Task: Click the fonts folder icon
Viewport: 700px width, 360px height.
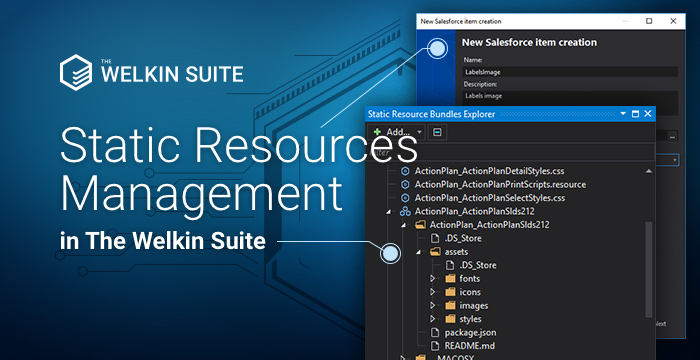Action: [x=450, y=279]
